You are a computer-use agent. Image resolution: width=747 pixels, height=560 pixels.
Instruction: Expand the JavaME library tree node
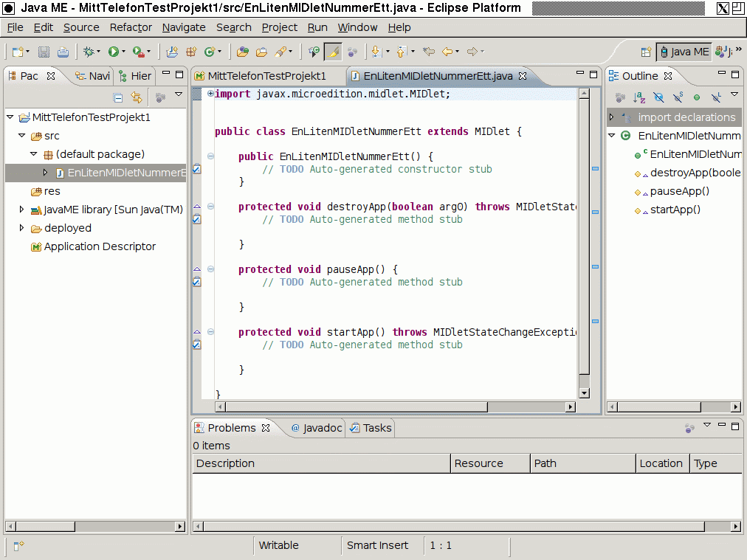(21, 209)
